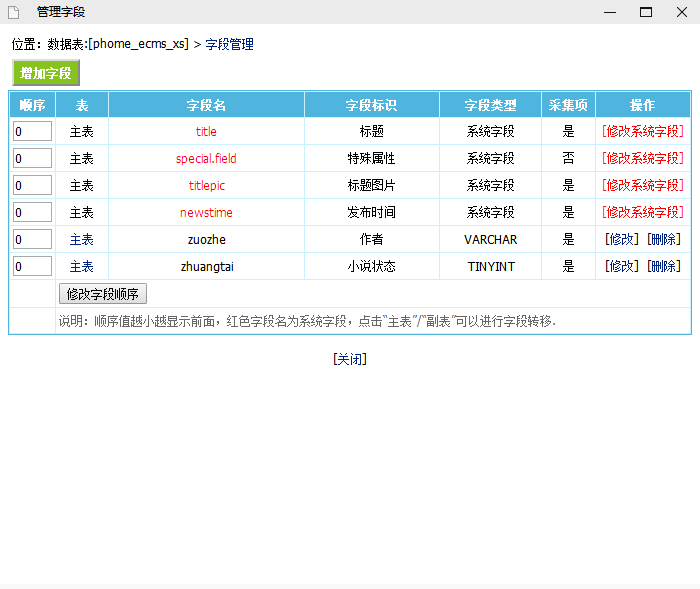
Task: Open 修改系统字段 for the special.field row
Action: pyautogui.click(x=643, y=158)
